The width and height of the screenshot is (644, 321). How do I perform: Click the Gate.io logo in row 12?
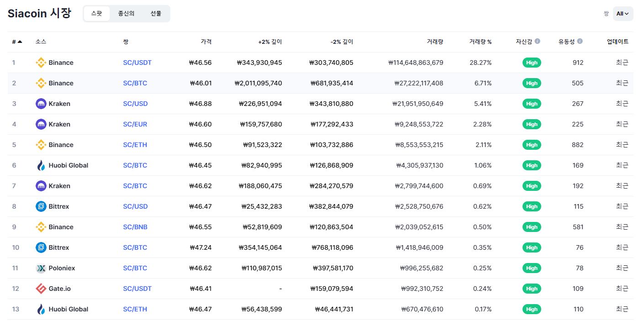point(41,289)
